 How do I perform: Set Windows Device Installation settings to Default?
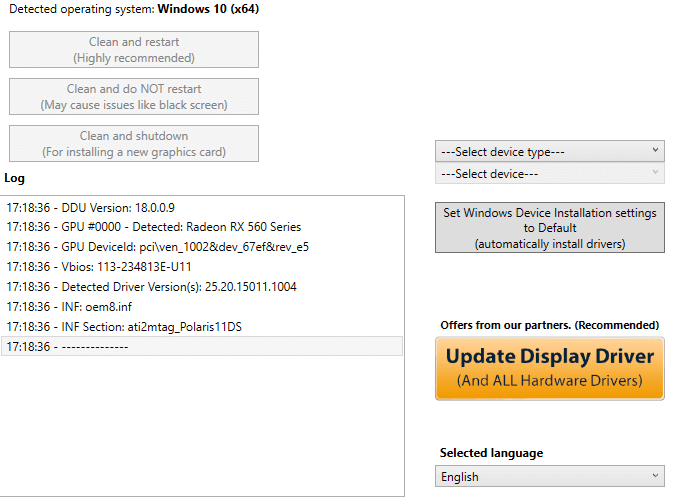[x=550, y=228]
